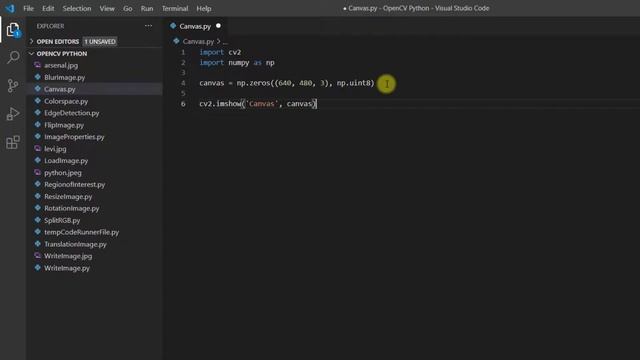This screenshot has width=640, height=360.
Task: Click the breadcrumb ellipsis after Canvas.py
Action: (x=225, y=42)
